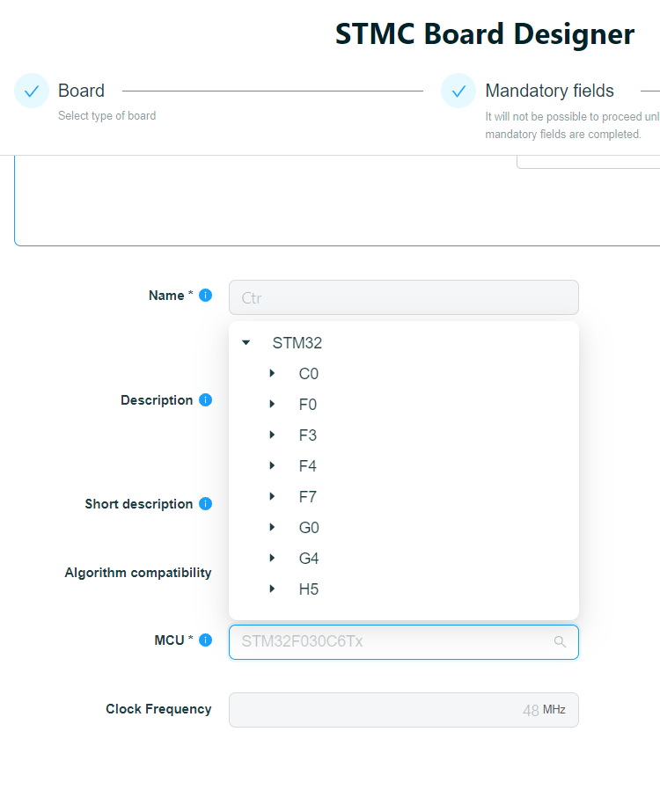Click the Clock Frequency field
660x812 pixels.
tap(404, 710)
